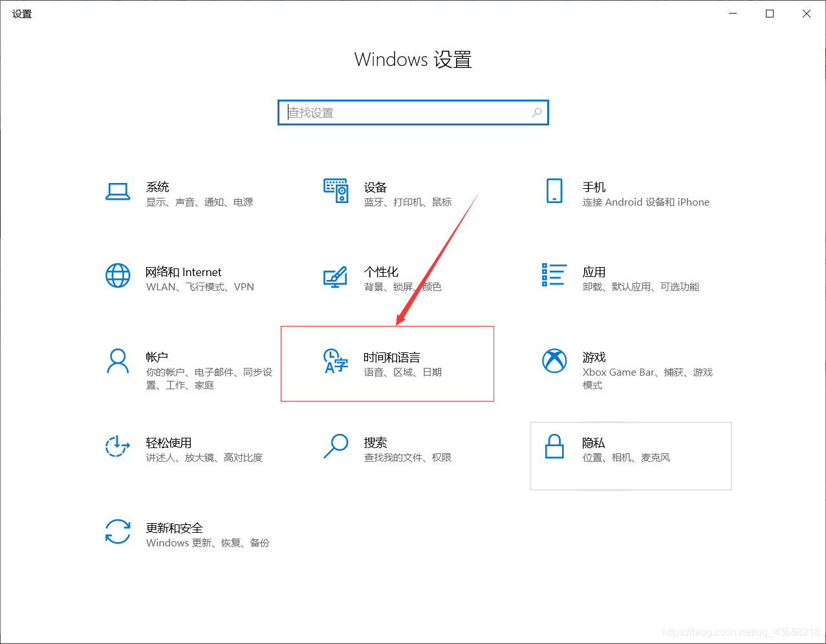
Task: Open the 帐户 person icon
Action: coord(118,361)
